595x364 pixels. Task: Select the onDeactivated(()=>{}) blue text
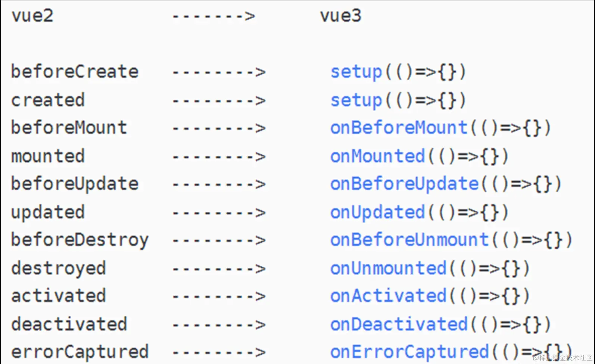pyautogui.click(x=440, y=324)
